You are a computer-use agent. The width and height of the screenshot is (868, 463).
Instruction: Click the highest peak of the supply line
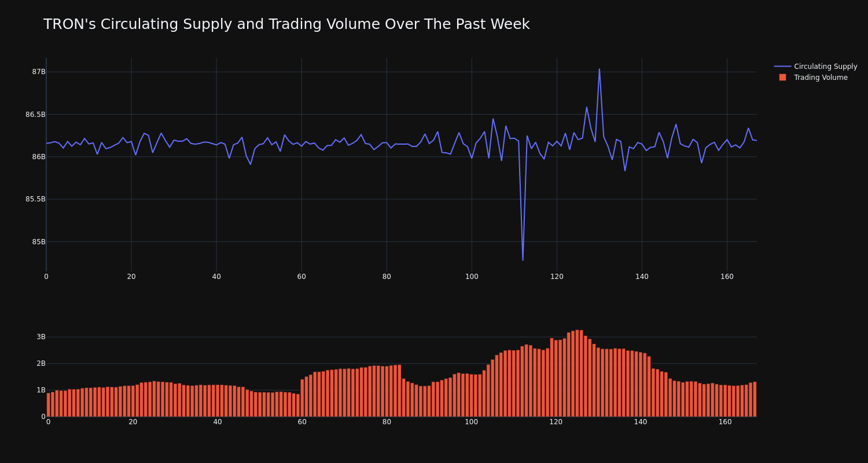599,69
